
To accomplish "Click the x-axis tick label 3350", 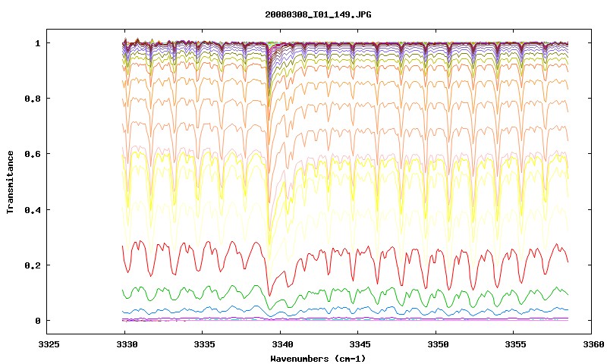I will 438,344.
